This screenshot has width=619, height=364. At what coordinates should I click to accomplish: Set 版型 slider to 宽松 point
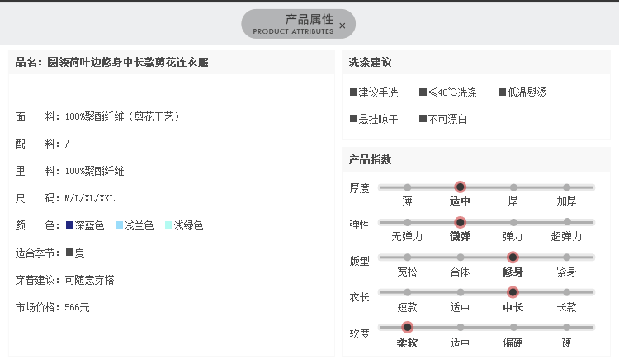coord(408,258)
